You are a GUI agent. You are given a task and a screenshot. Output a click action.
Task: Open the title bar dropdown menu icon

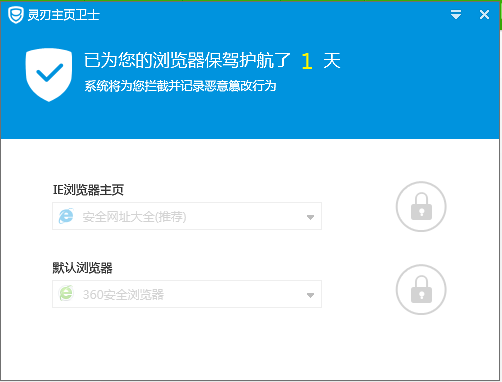(456, 15)
